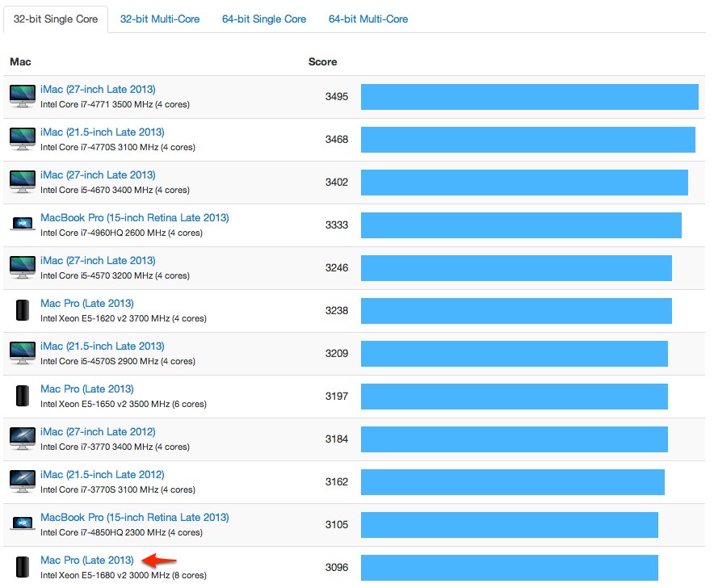Click the score value 3468
714x588 pixels.
pos(337,140)
